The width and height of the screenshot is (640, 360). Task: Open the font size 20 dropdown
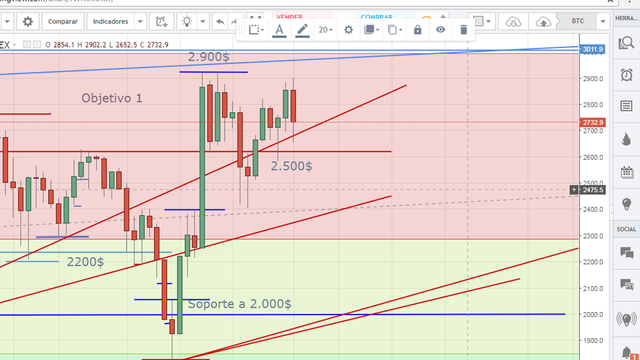click(325, 30)
